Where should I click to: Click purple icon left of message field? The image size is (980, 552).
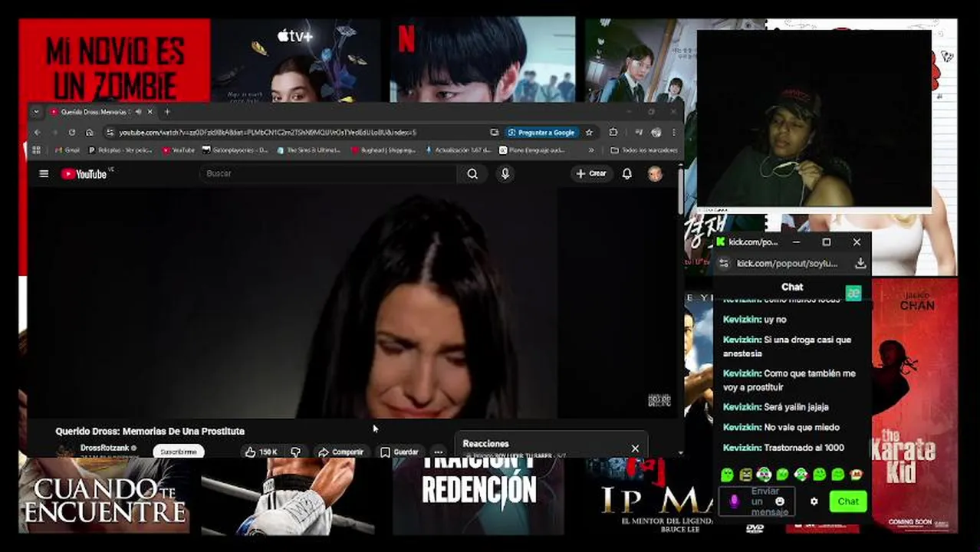point(734,501)
